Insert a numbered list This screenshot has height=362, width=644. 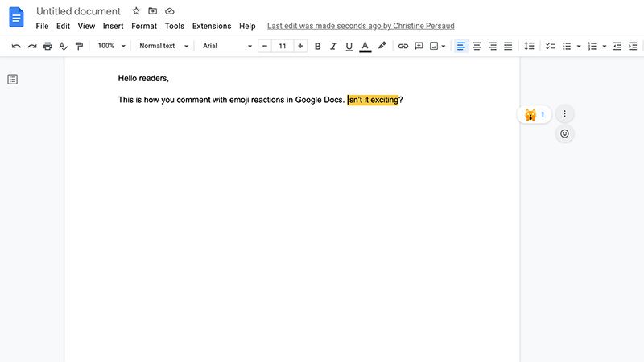point(592,46)
